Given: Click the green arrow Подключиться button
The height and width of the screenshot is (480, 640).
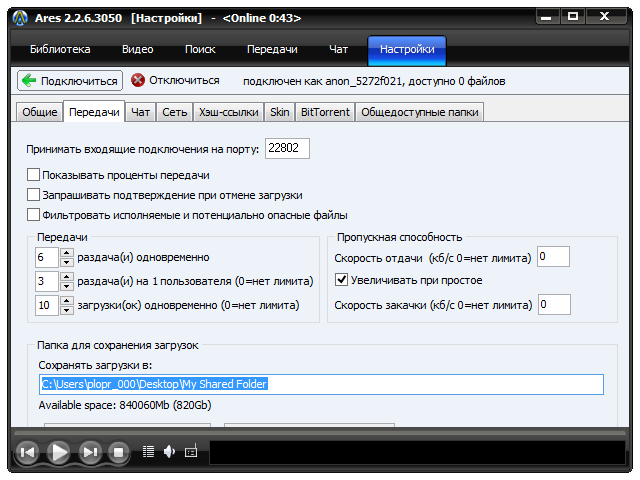Looking at the screenshot, I should pos(70,81).
